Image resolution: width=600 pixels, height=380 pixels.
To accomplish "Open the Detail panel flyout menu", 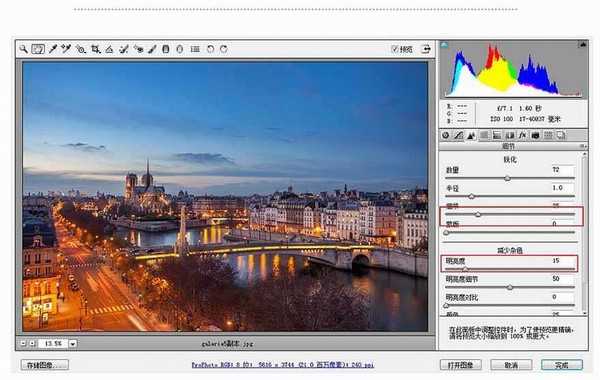I will pos(583,146).
